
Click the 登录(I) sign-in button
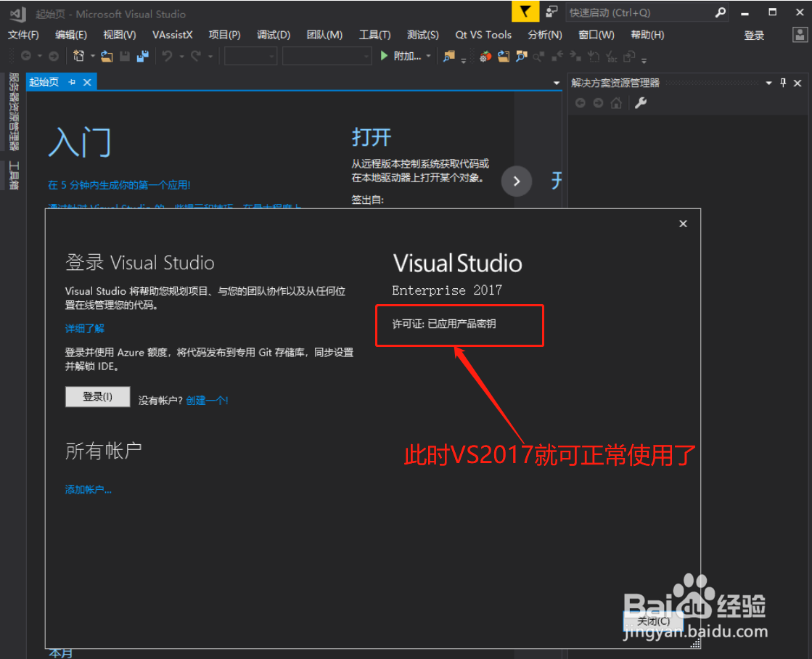click(x=97, y=397)
